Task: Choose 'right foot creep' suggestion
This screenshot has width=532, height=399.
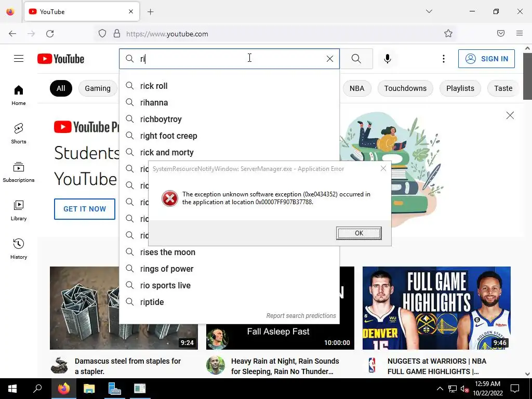Action: 229,136
